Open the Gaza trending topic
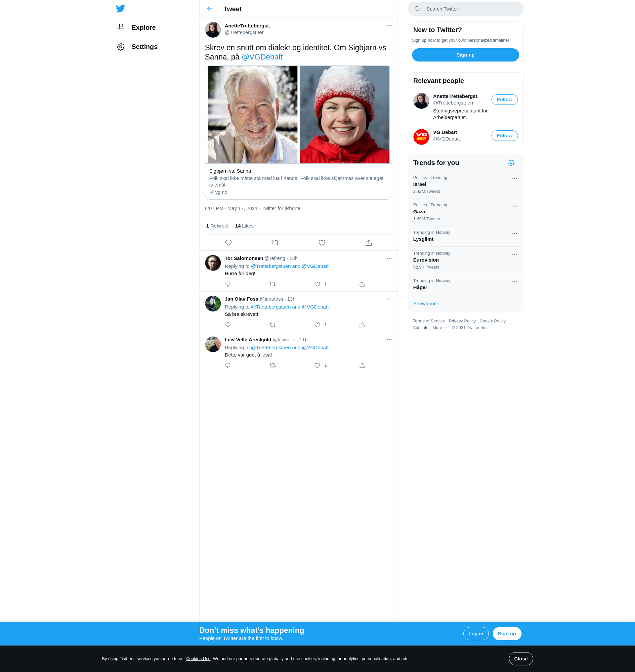Viewport: 635px width, 672px height. tap(465, 212)
